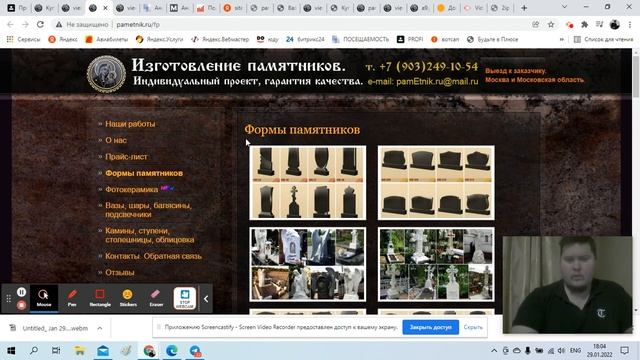The width and height of the screenshot is (640, 360).
Task: Open angel sculptures photo thumbnail
Action: (308, 264)
